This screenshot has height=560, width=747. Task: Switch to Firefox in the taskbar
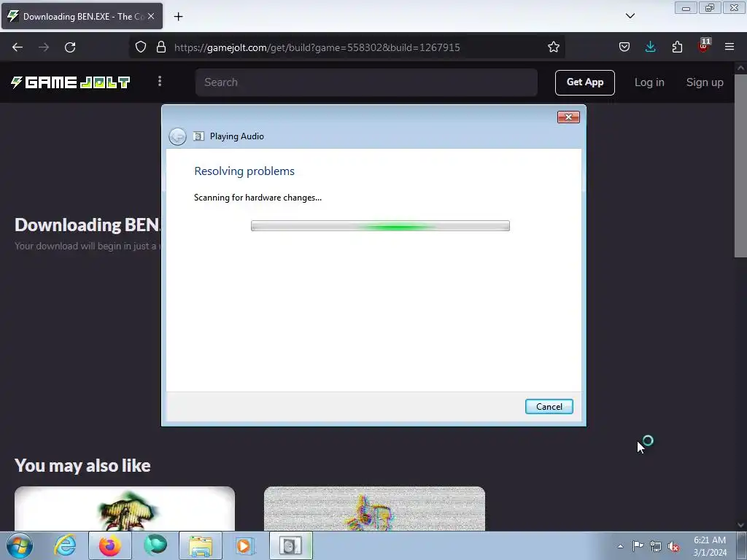(x=110, y=545)
